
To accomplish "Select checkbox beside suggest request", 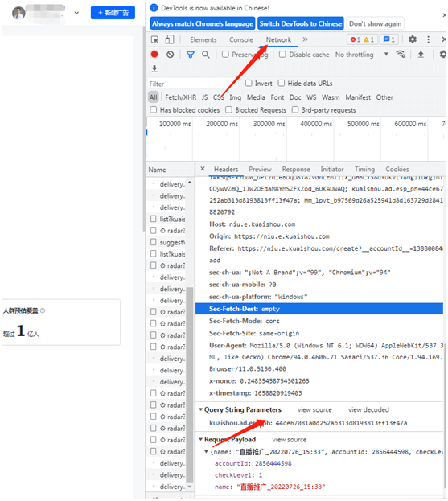I will point(154,242).
